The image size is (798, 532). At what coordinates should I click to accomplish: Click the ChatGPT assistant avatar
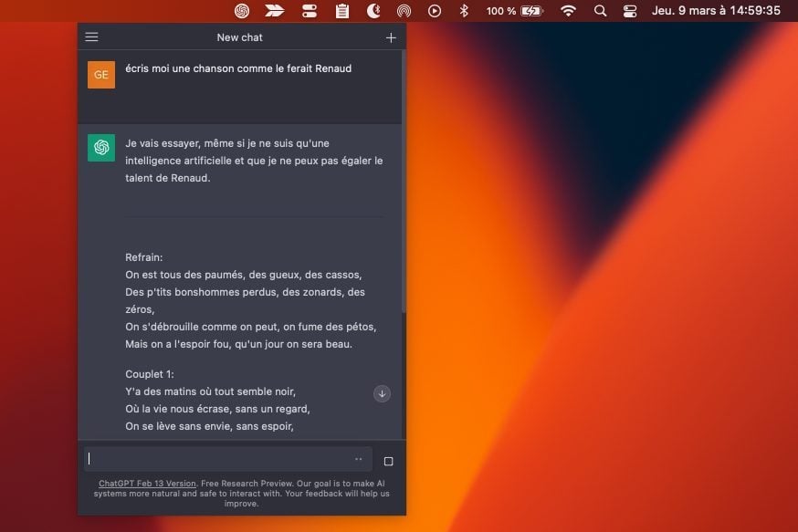101,148
